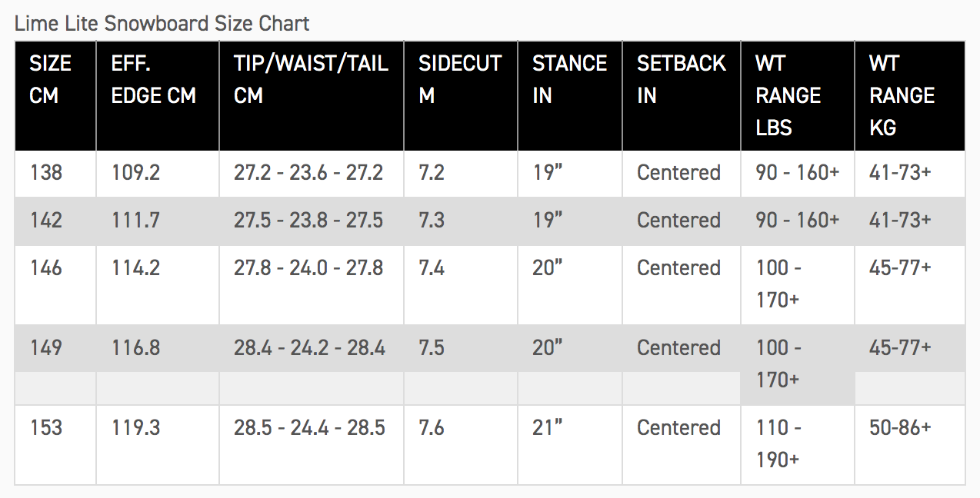Select the SETBACK IN header cell
The height and width of the screenshot is (498, 980).
(x=681, y=79)
